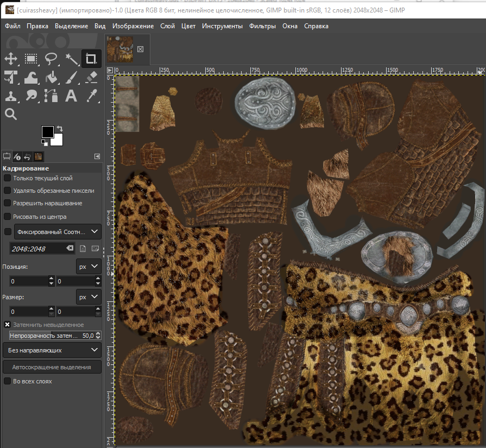This screenshot has width=486, height=448.
Task: Uncheck 'Затемнить невыделенное' option
Action: coord(8,324)
